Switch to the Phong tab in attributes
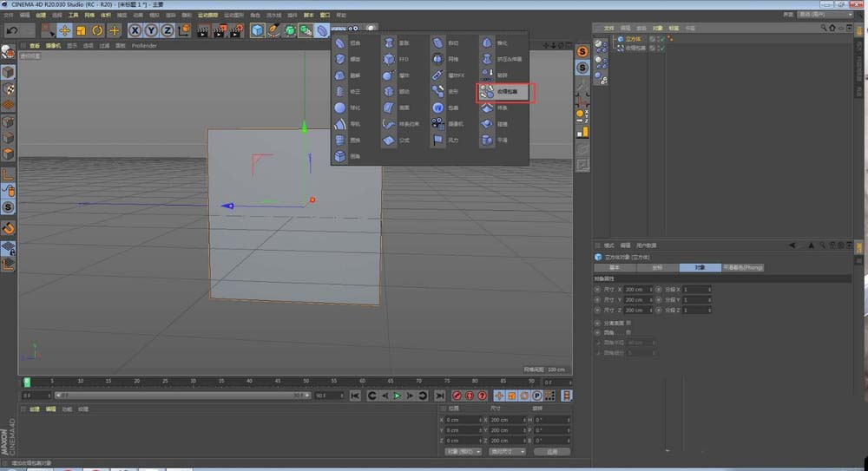Image resolution: width=868 pixels, height=471 pixels. (x=743, y=268)
